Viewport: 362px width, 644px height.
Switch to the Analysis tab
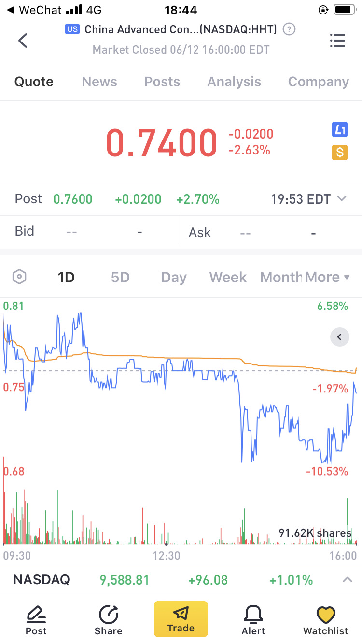[234, 82]
